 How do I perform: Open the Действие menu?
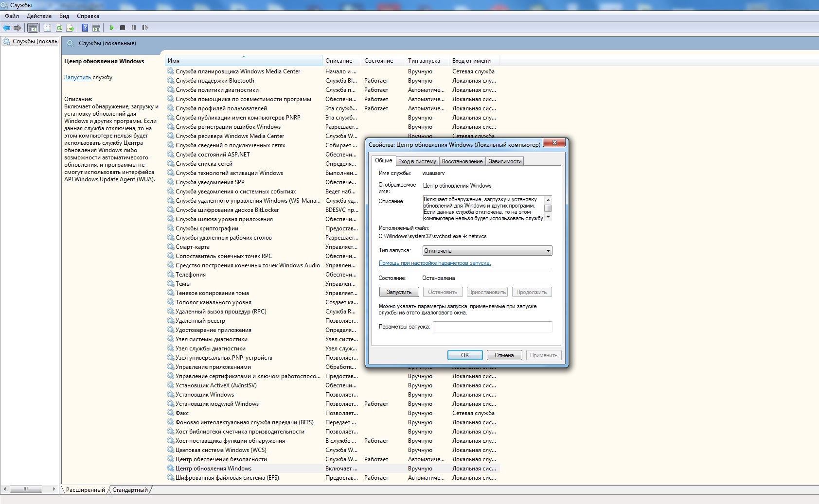[x=39, y=16]
